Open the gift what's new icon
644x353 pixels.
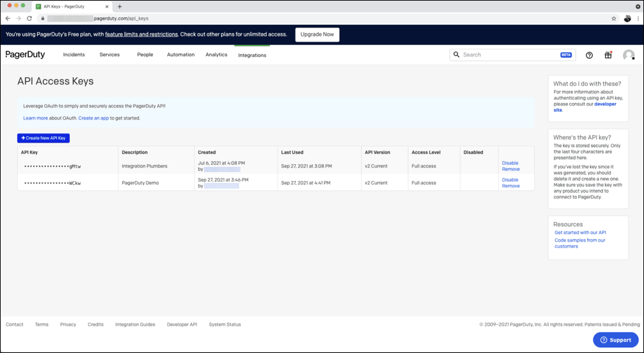point(608,55)
